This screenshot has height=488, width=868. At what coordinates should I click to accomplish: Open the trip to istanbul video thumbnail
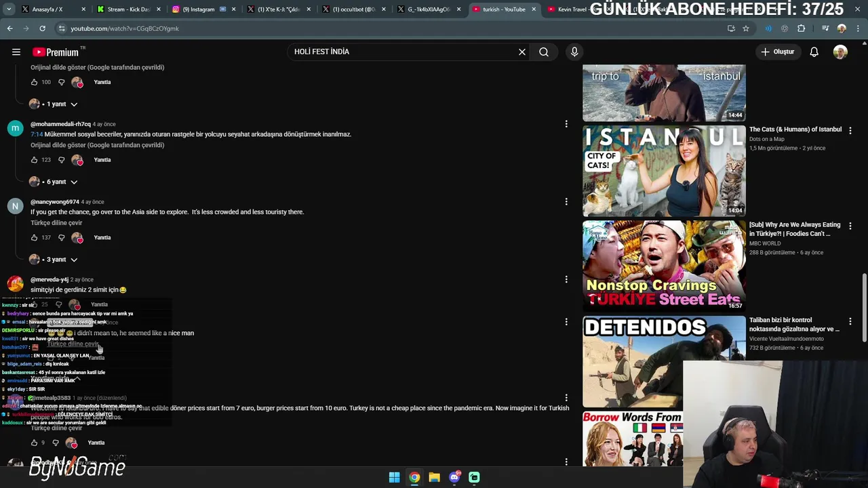pyautogui.click(x=664, y=93)
